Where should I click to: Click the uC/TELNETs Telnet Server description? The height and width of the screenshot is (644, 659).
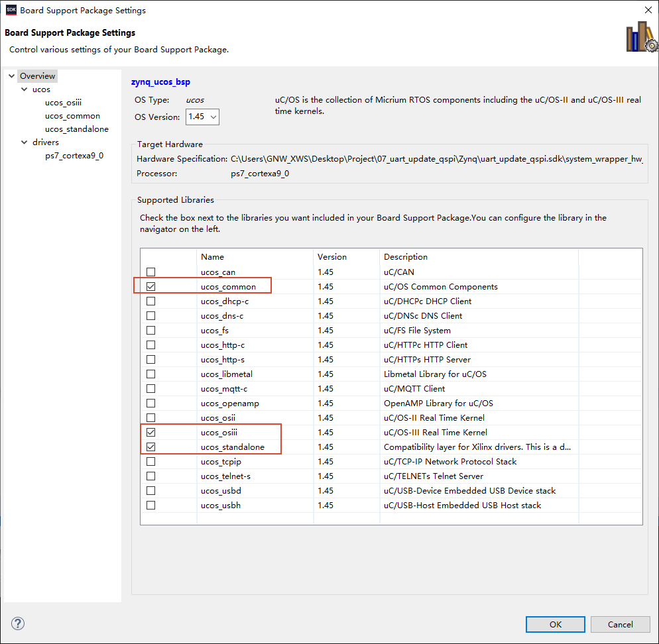point(434,476)
